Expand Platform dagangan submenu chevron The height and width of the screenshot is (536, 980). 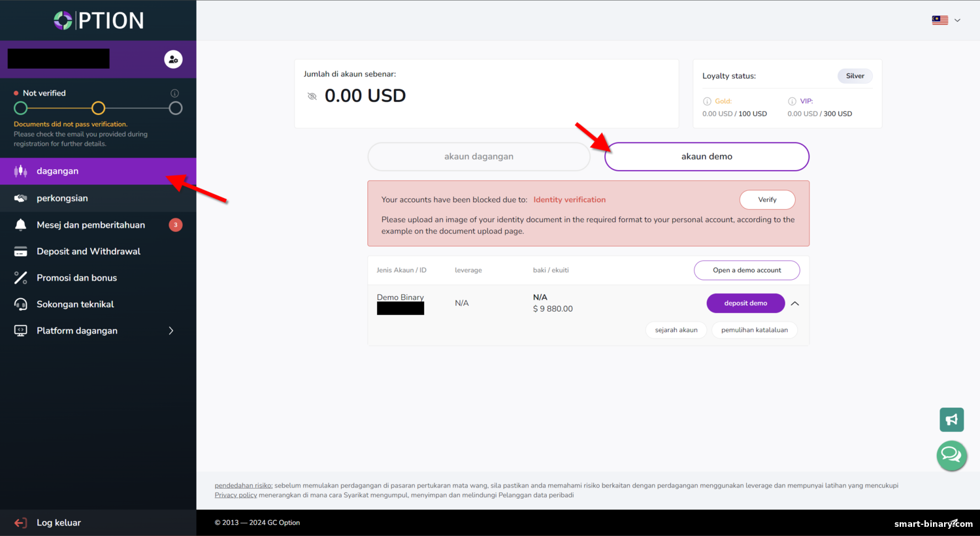(x=171, y=331)
